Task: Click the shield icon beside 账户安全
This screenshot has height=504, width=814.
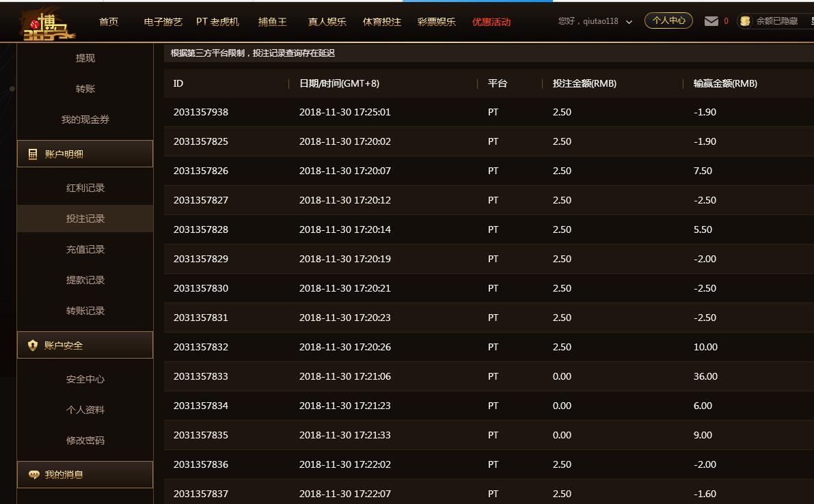Action: coord(33,346)
